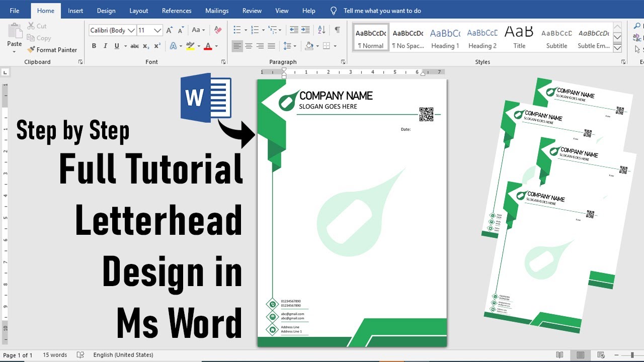Apply the Heading 1 style
The height and width of the screenshot is (362, 644).
pos(445,38)
